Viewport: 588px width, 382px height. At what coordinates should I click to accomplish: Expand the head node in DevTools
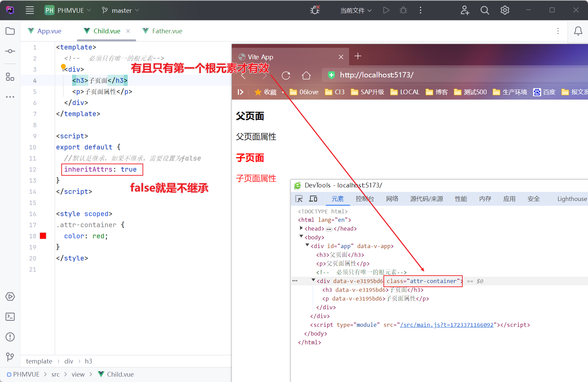point(301,228)
